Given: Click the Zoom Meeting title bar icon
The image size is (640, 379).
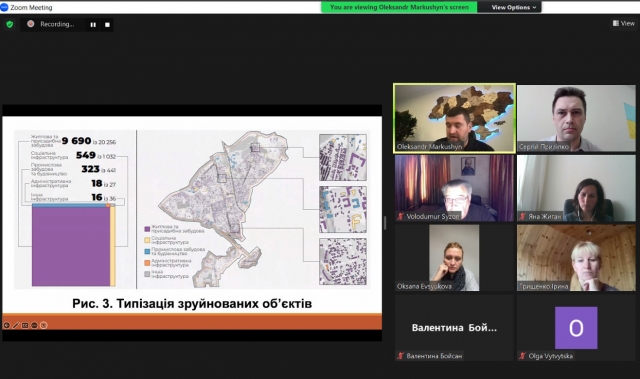Looking at the screenshot, I should coord(4,7).
